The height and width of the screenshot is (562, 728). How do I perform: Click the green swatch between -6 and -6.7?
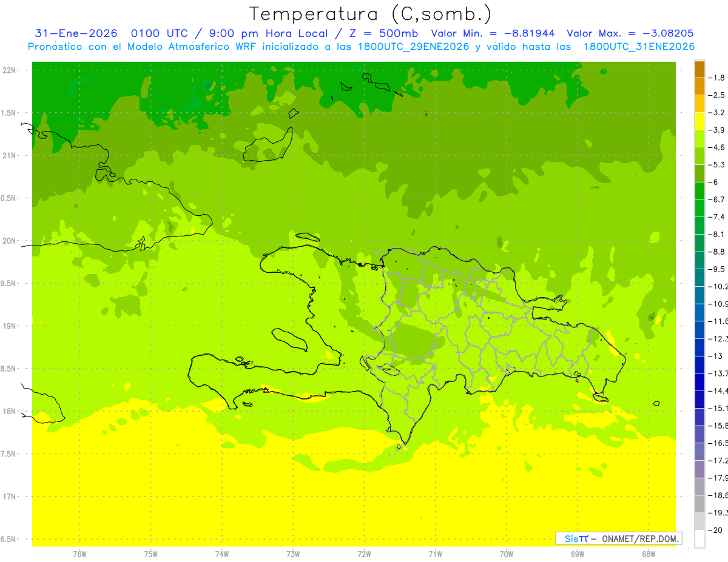pos(699,191)
